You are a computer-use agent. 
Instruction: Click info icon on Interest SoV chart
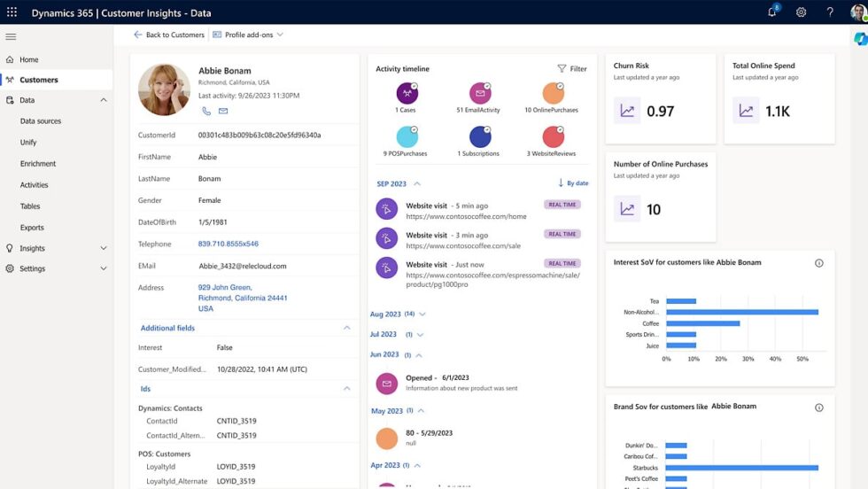(x=818, y=263)
